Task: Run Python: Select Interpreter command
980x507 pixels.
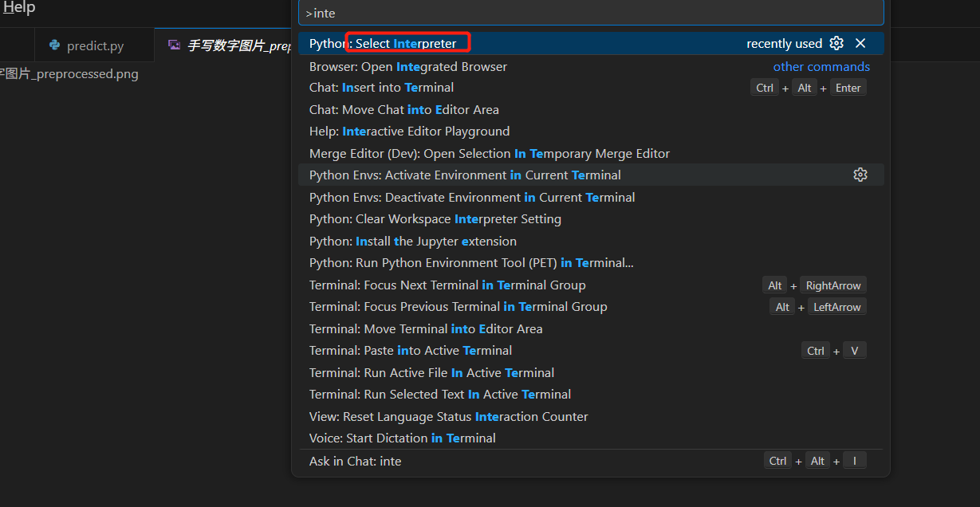Action: pyautogui.click(x=591, y=43)
